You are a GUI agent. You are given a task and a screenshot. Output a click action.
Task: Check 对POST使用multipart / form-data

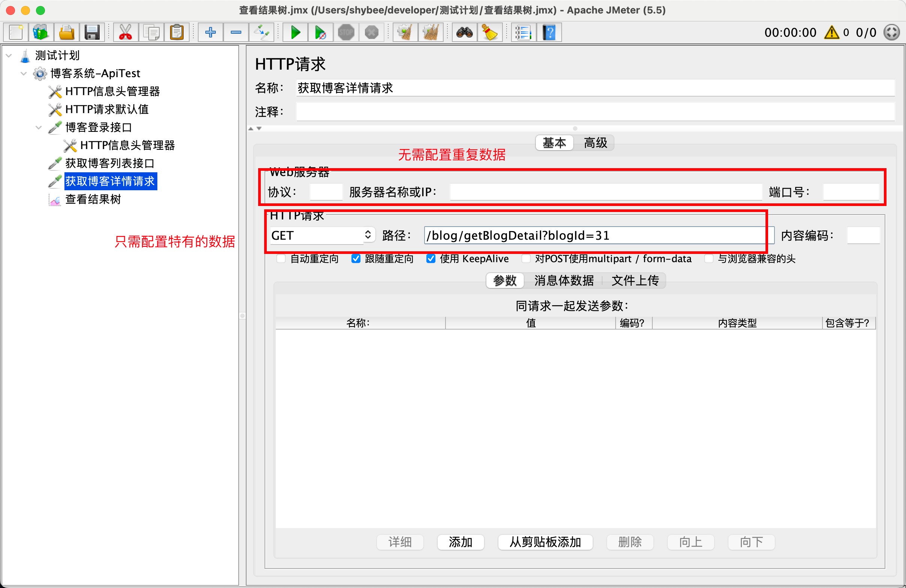click(x=526, y=259)
